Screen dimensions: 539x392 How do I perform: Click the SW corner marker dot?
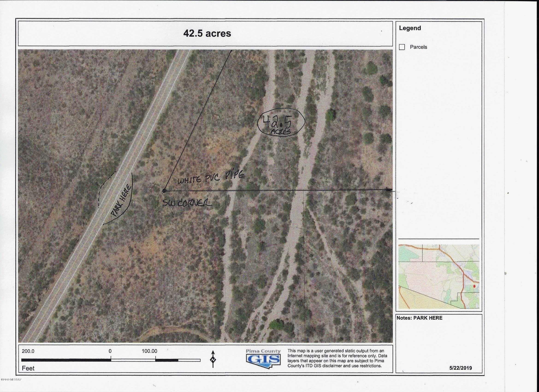pyautogui.click(x=164, y=191)
